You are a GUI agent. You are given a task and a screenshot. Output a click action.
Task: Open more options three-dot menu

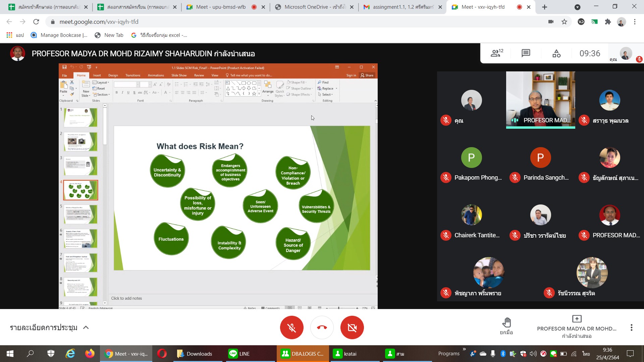click(631, 327)
